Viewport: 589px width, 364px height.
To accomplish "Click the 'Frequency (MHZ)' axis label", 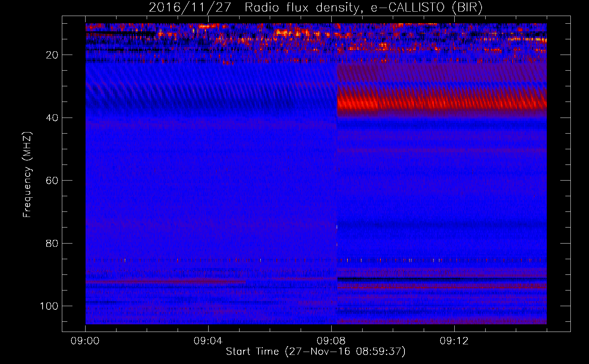I will click(x=27, y=175).
